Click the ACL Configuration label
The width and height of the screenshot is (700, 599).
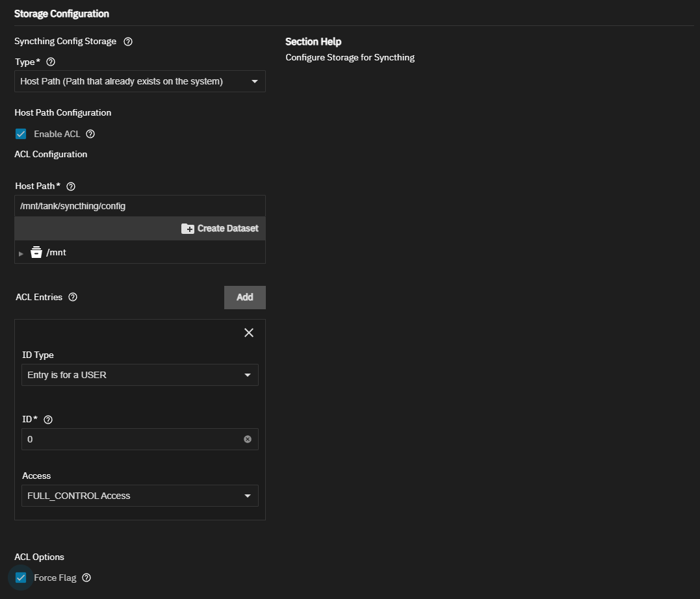click(51, 154)
